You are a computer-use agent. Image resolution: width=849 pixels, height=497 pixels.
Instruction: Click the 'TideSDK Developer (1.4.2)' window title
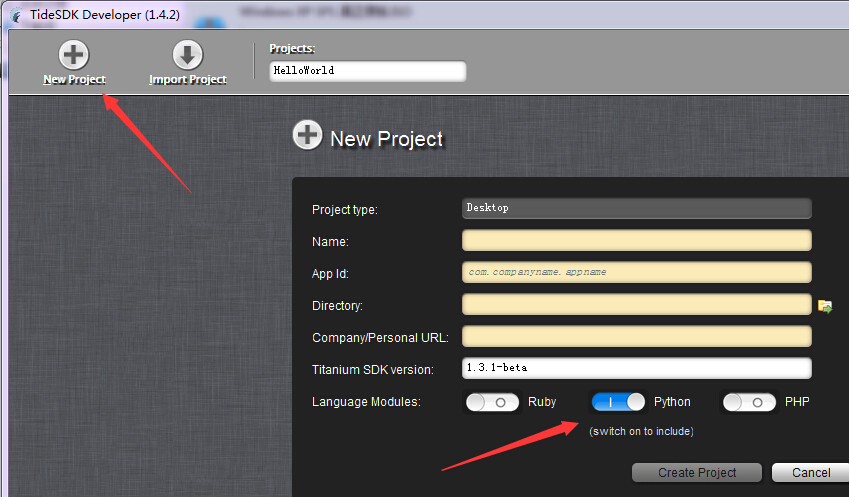[x=105, y=15]
